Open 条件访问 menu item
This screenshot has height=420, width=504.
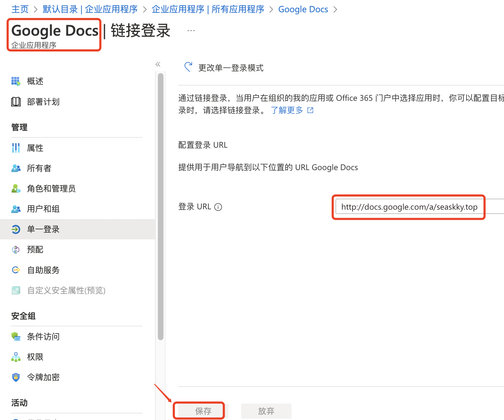point(77,336)
